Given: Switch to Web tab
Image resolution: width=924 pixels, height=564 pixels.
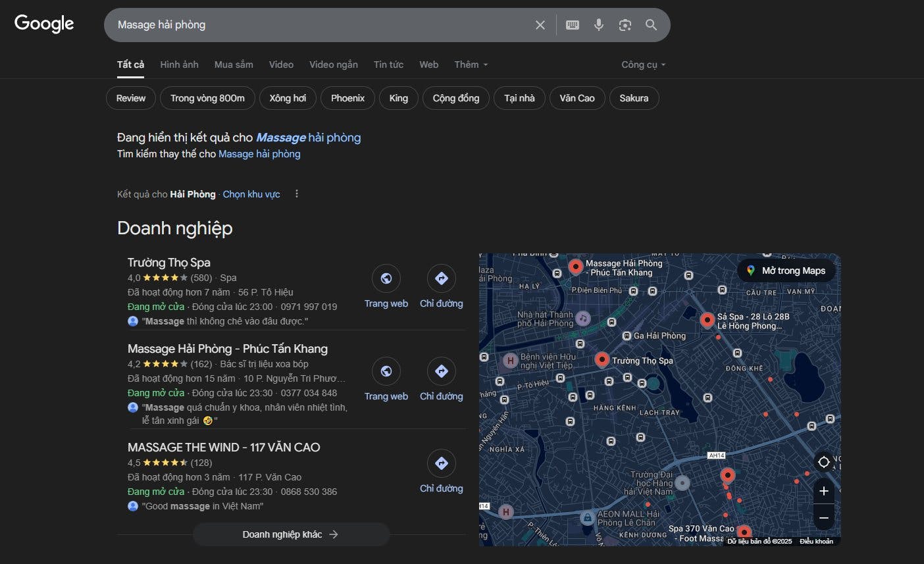Looking at the screenshot, I should pyautogui.click(x=428, y=64).
